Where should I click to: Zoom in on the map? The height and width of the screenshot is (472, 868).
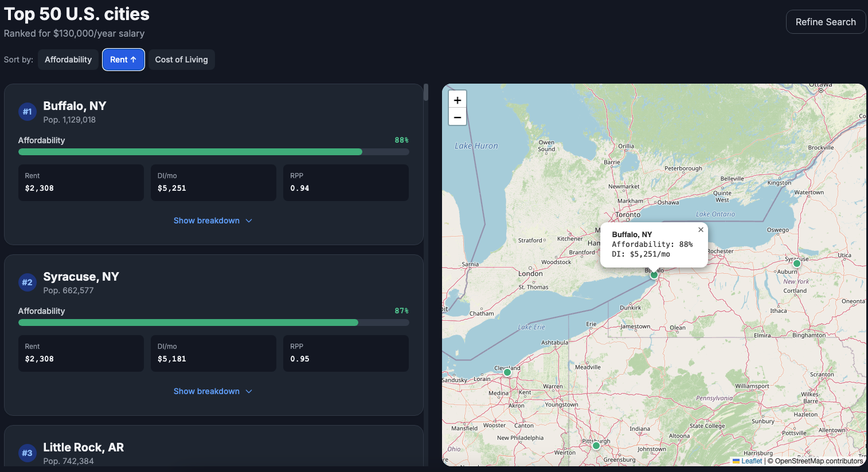tap(457, 100)
